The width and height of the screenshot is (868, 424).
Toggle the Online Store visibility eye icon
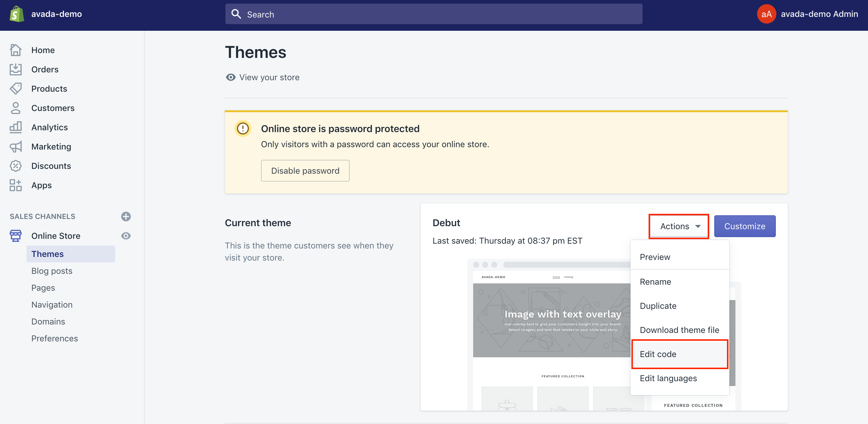click(126, 236)
